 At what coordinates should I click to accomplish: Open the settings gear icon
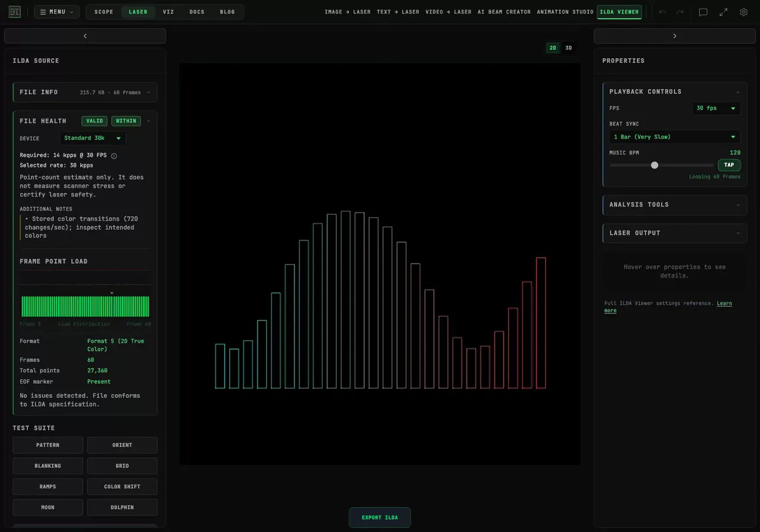point(743,12)
